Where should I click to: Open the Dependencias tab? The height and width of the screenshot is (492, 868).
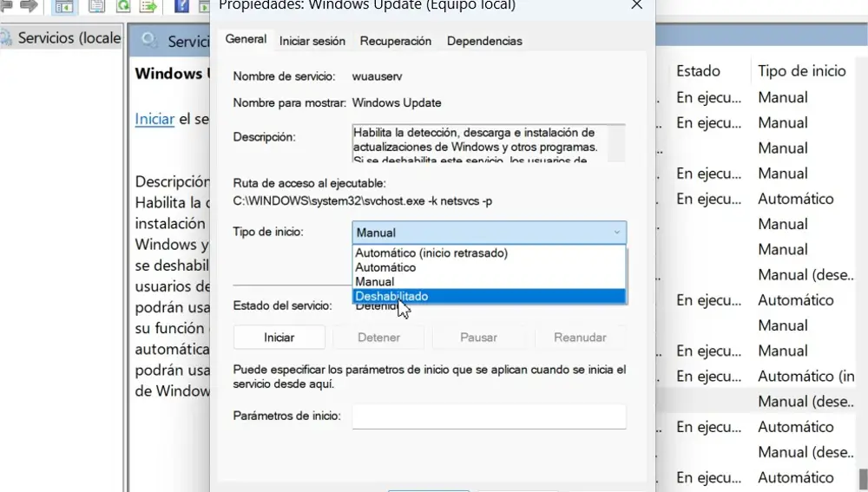click(484, 41)
